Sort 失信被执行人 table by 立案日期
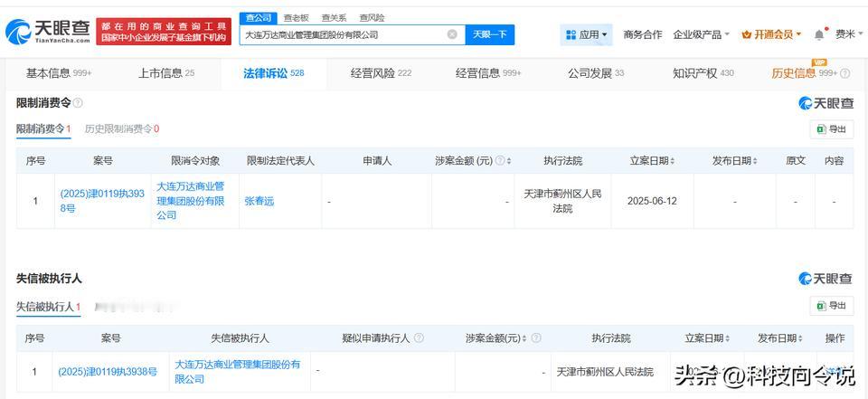Image resolution: width=868 pixels, height=399 pixels. pos(727,338)
